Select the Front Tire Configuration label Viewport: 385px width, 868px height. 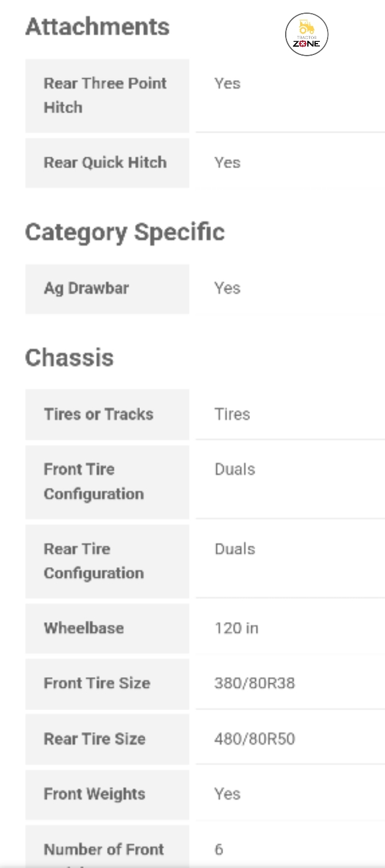pos(94,482)
